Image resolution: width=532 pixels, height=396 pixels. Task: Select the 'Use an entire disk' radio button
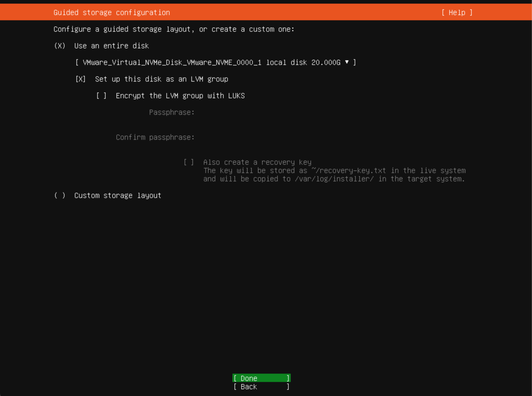coord(60,46)
